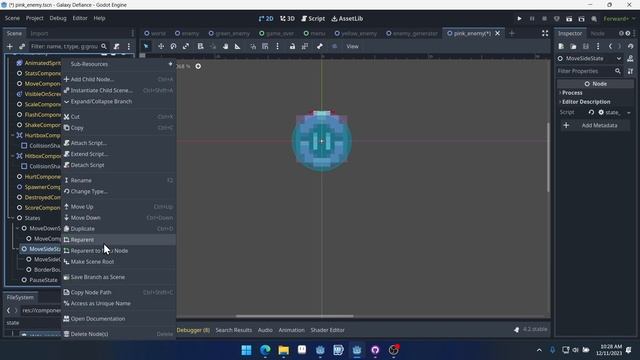Image resolution: width=640 pixels, height=360 pixels.
Task: Select the Select Mode arrow tool
Action: (146, 47)
